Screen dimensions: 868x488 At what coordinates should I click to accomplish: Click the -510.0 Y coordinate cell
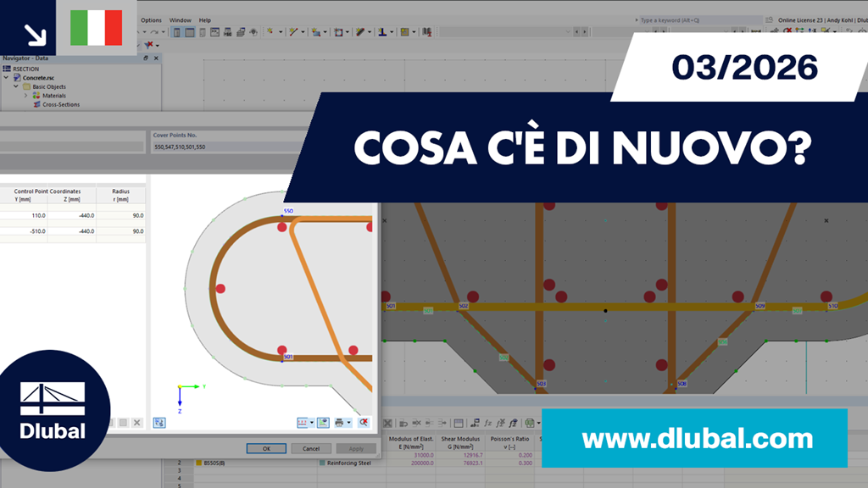pyautogui.click(x=23, y=231)
